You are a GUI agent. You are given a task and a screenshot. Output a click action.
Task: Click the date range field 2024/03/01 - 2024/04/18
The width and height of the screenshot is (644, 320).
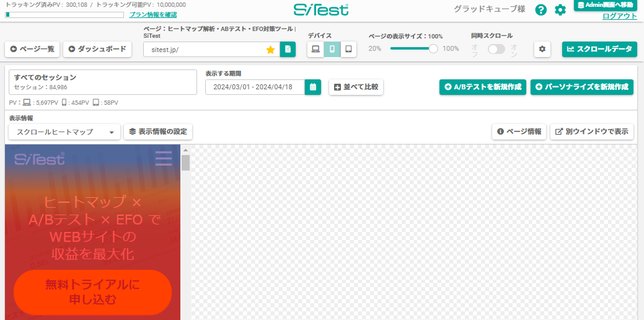[255, 87]
